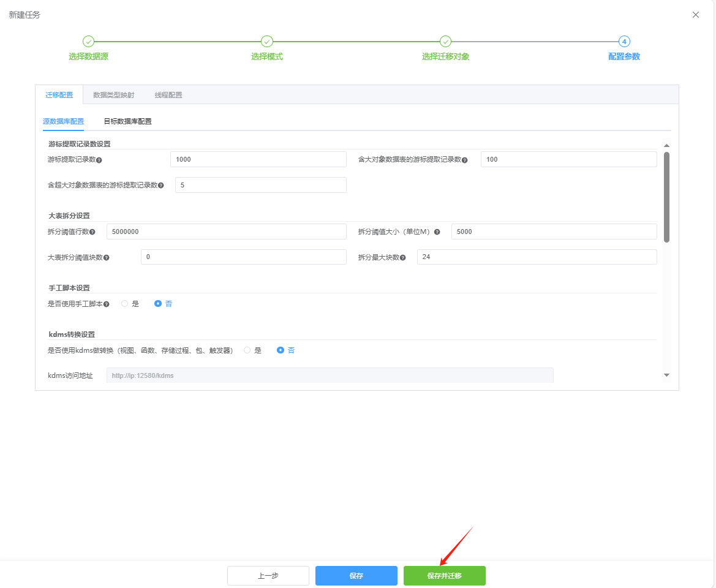Click the settings panel vertical scrollbar thumb
The image size is (716, 588).
click(x=666, y=197)
